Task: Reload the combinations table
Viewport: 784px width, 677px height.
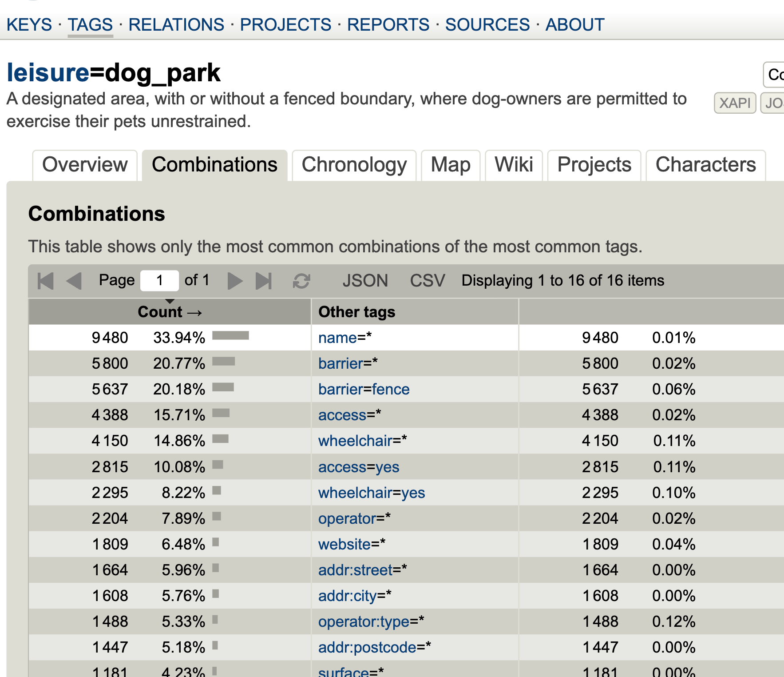Action: pyautogui.click(x=301, y=281)
